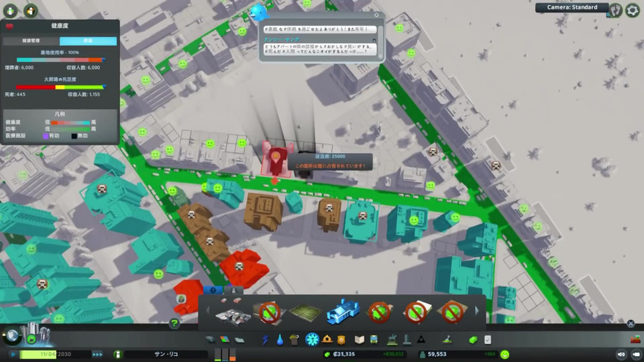Click the video camera mode icon
This screenshot has width=644, height=362.
[636, 354]
